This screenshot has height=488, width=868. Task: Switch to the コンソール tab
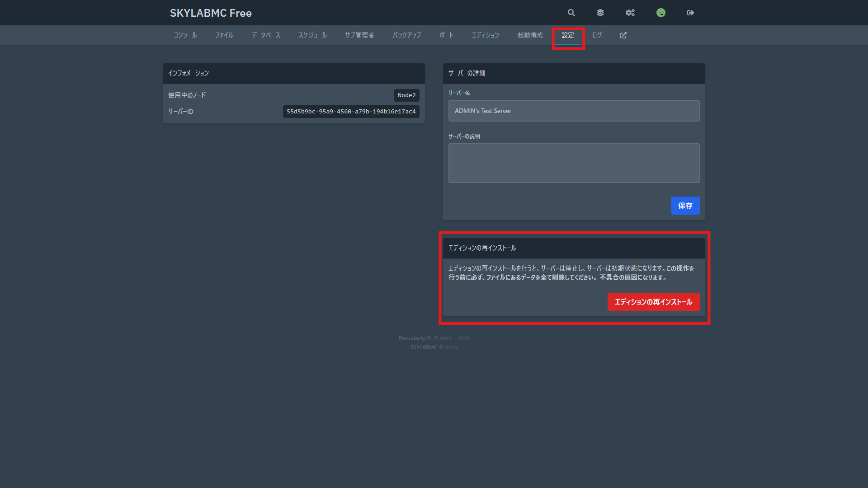pyautogui.click(x=185, y=35)
